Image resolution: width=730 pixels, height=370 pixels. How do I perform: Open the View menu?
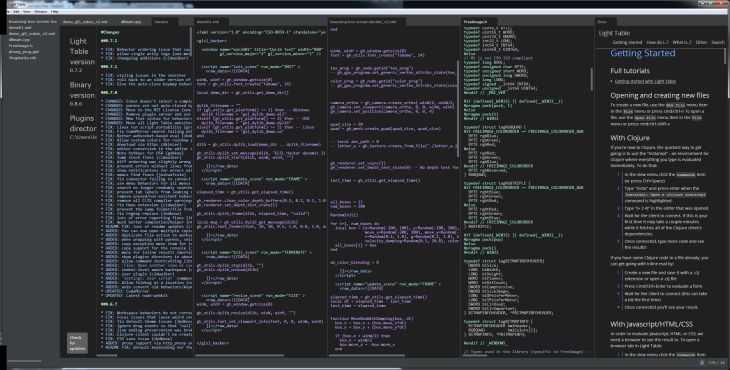tap(27, 12)
